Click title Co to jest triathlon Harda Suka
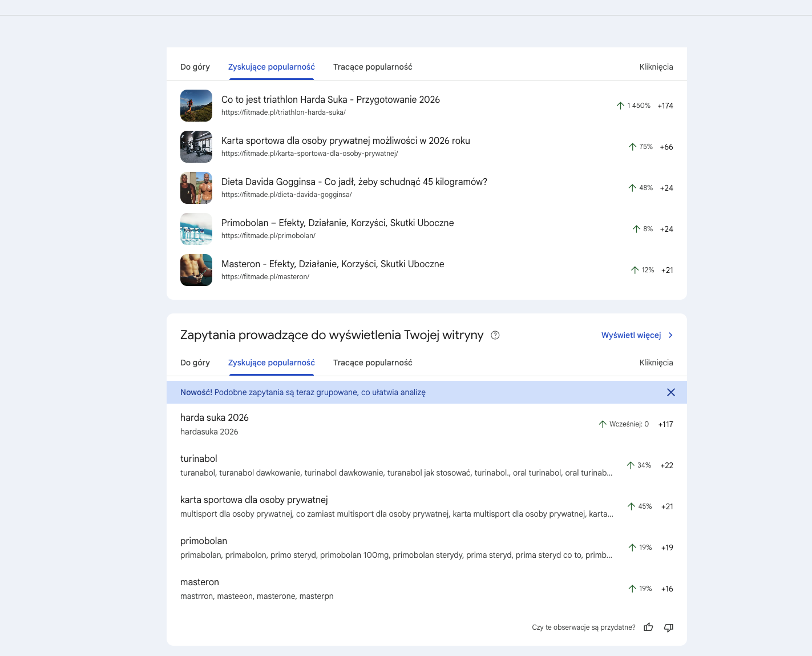Screen dimensions: 812x656 pyautogui.click(x=330, y=99)
